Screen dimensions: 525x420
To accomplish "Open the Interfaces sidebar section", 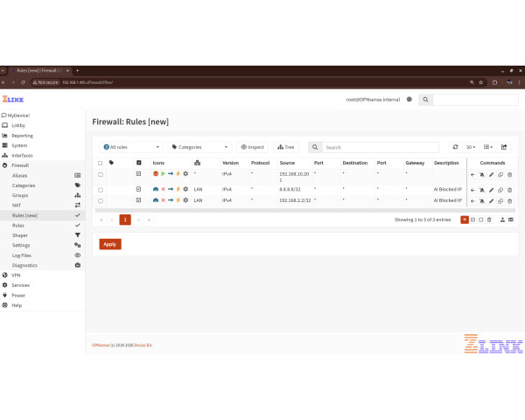I will tap(22, 155).
